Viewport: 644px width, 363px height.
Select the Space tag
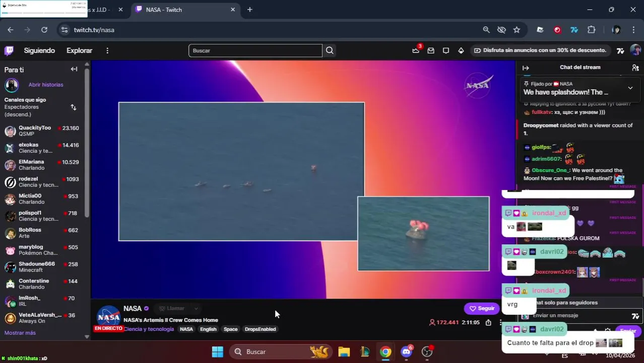(x=230, y=329)
